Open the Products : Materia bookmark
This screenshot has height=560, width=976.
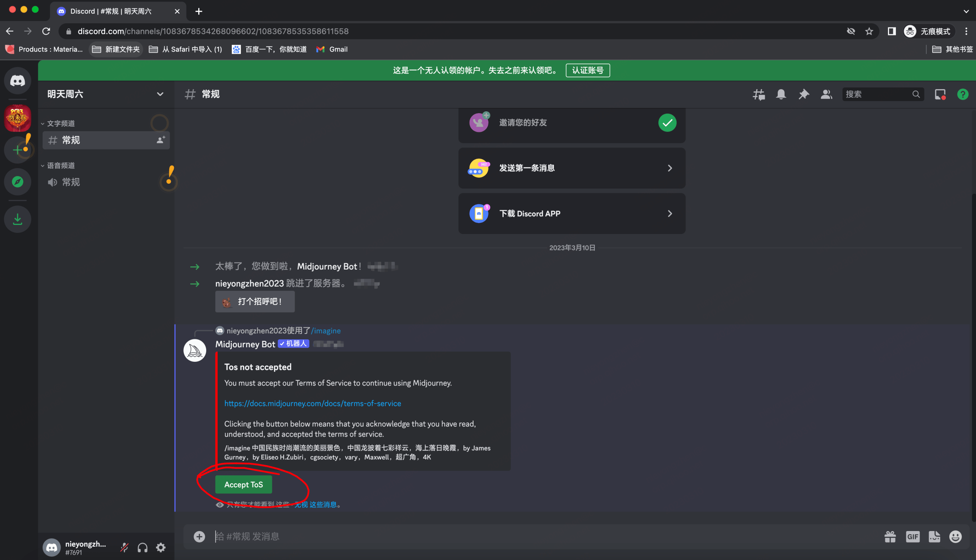[44, 49]
